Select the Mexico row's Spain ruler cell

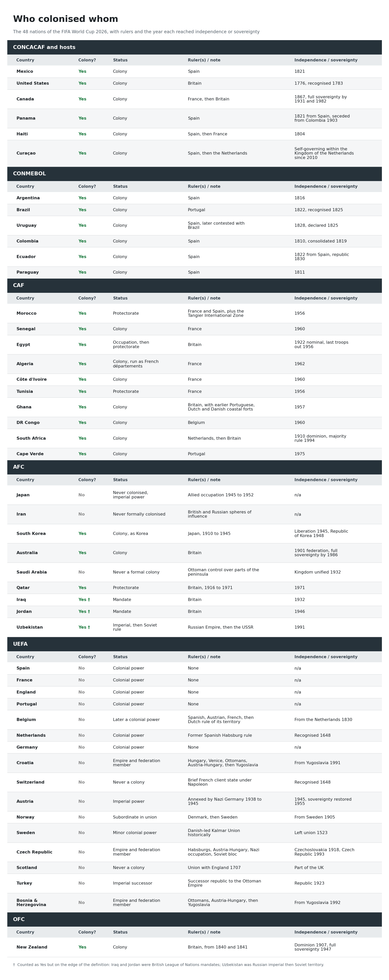click(194, 71)
